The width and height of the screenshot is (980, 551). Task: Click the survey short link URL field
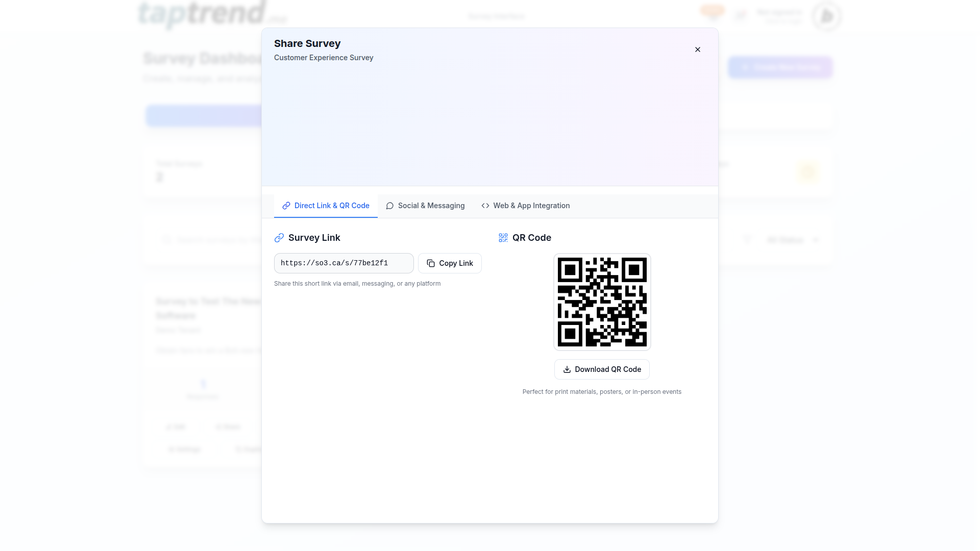344,263
